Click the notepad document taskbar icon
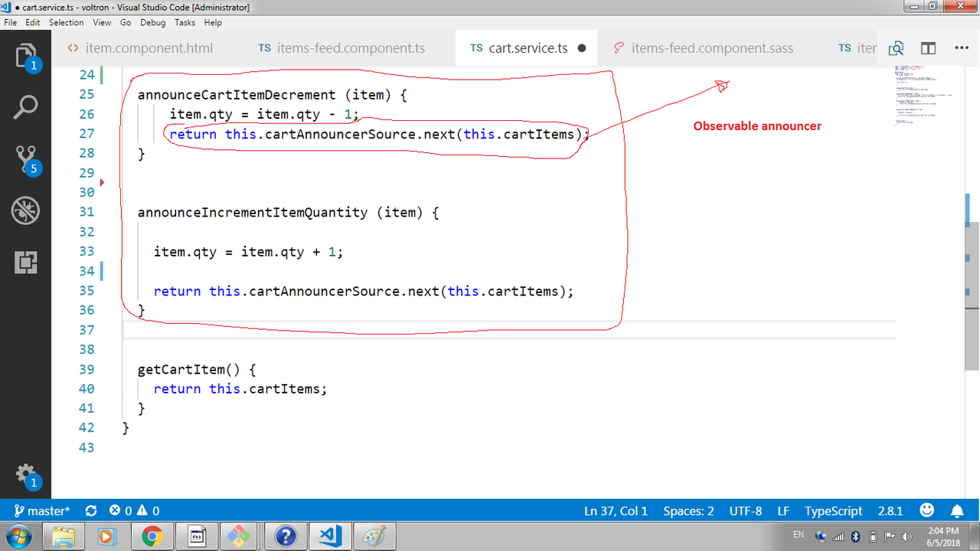The image size is (980, 551). pos(196,536)
